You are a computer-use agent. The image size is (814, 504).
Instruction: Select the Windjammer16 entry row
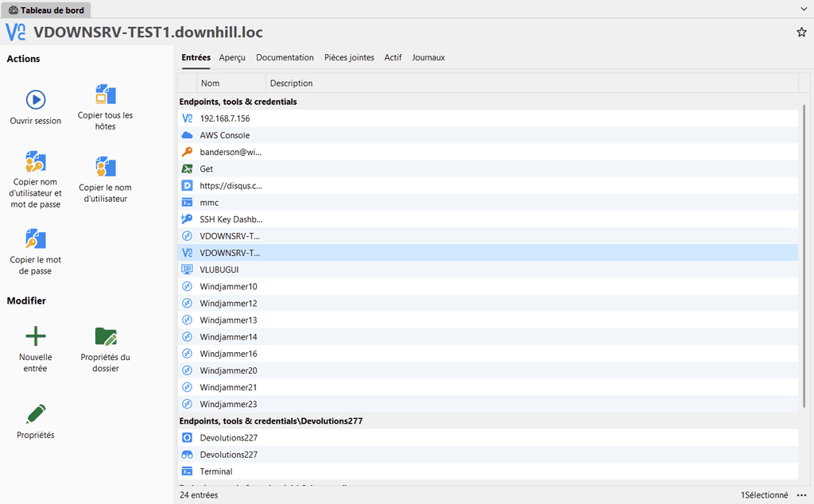pos(229,354)
